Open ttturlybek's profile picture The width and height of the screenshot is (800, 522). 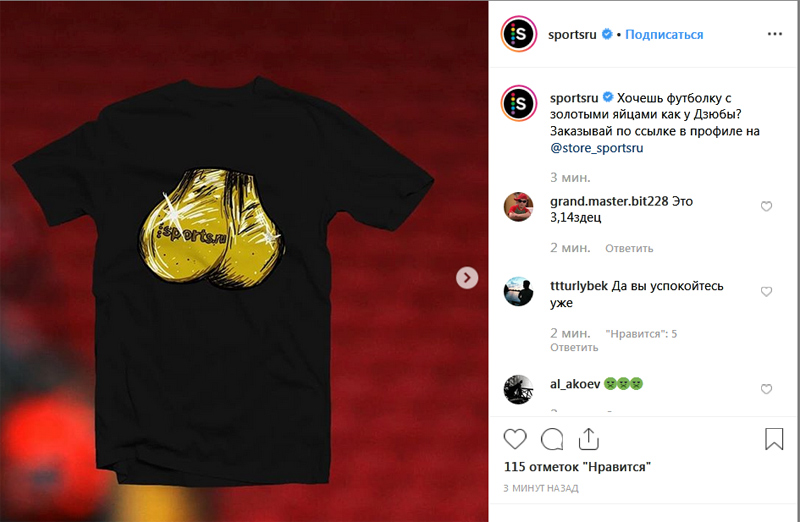point(518,291)
